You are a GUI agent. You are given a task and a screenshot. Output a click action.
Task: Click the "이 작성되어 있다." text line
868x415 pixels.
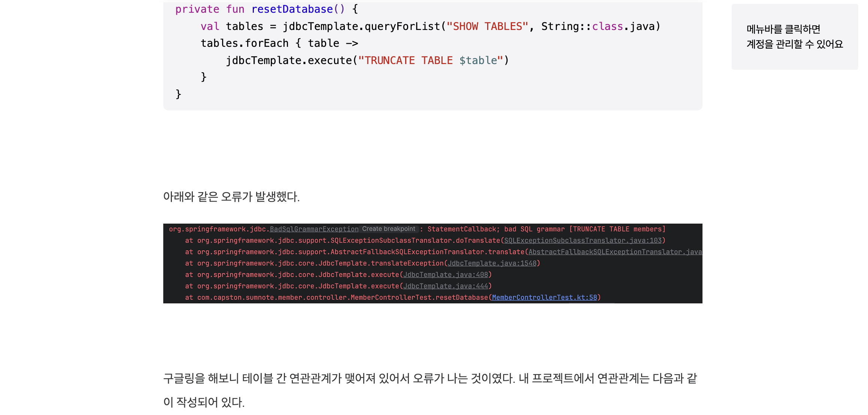point(204,402)
